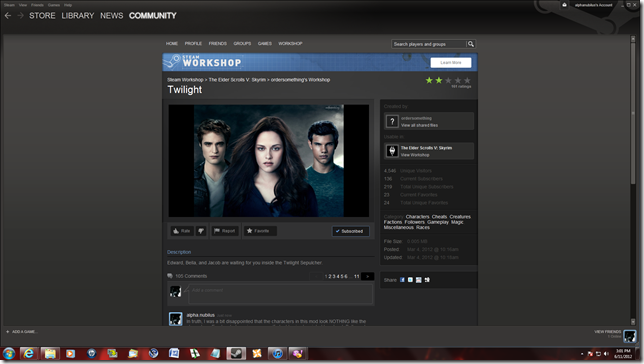
Task: Select the Creatures category tag
Action: (x=460, y=217)
